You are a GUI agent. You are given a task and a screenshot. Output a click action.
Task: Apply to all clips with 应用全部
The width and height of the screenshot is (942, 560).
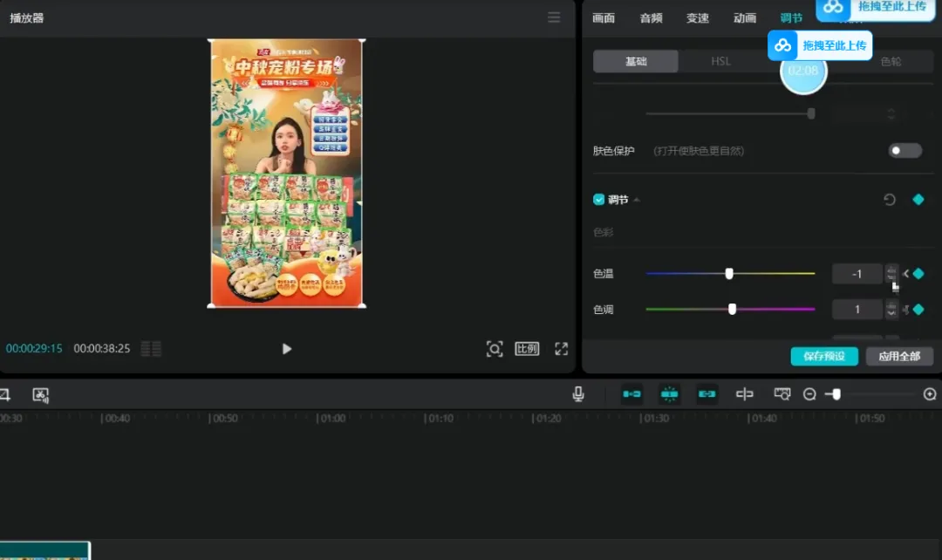click(x=900, y=356)
